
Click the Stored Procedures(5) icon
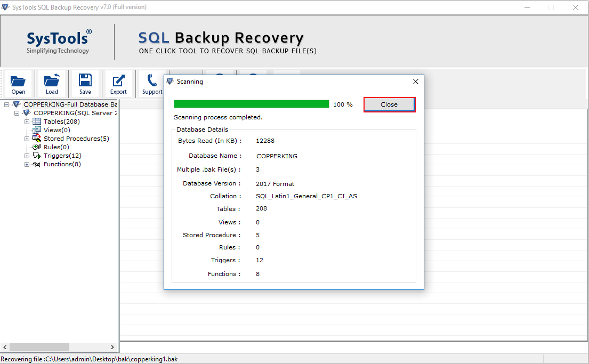pos(37,139)
